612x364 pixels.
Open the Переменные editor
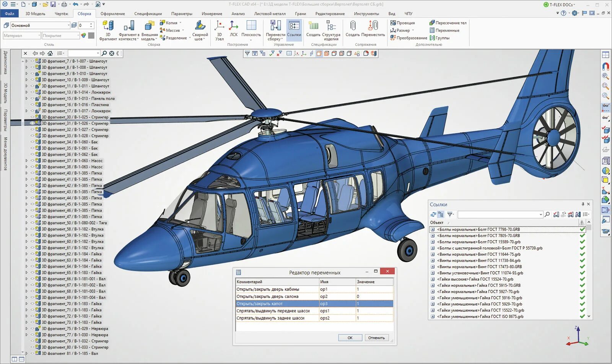(444, 30)
